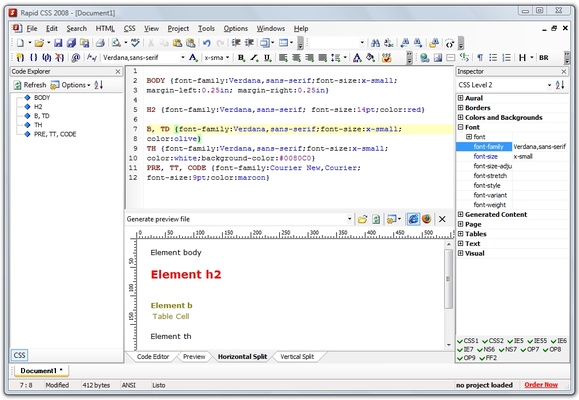Open the H heading dropdown arrow
This screenshot has height=400, width=579.
coord(532,58)
